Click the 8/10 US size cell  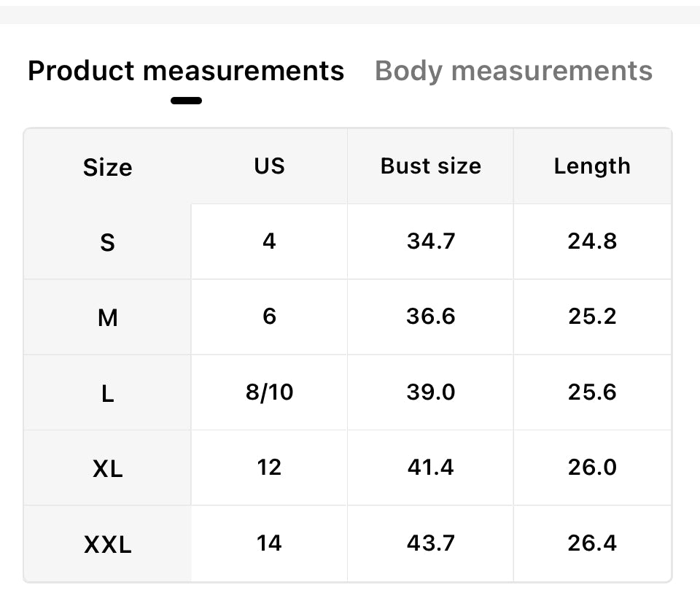[269, 392]
